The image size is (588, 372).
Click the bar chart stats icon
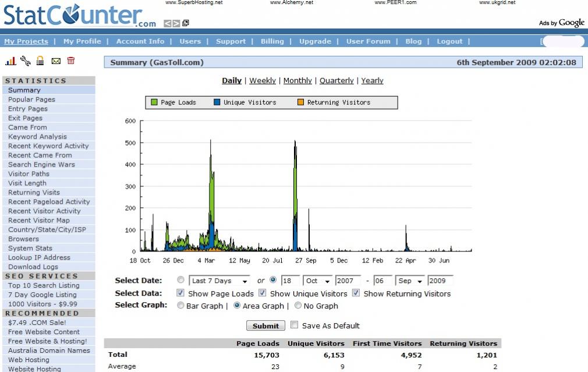[x=10, y=61]
